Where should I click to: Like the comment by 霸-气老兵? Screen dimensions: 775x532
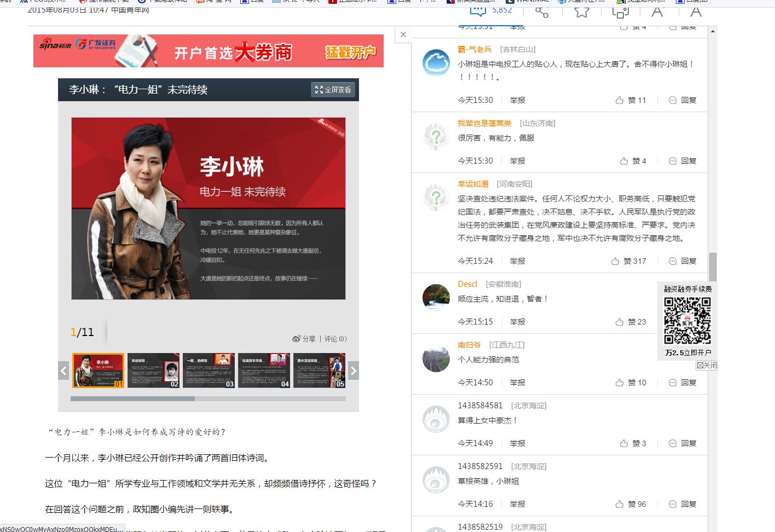pos(631,100)
